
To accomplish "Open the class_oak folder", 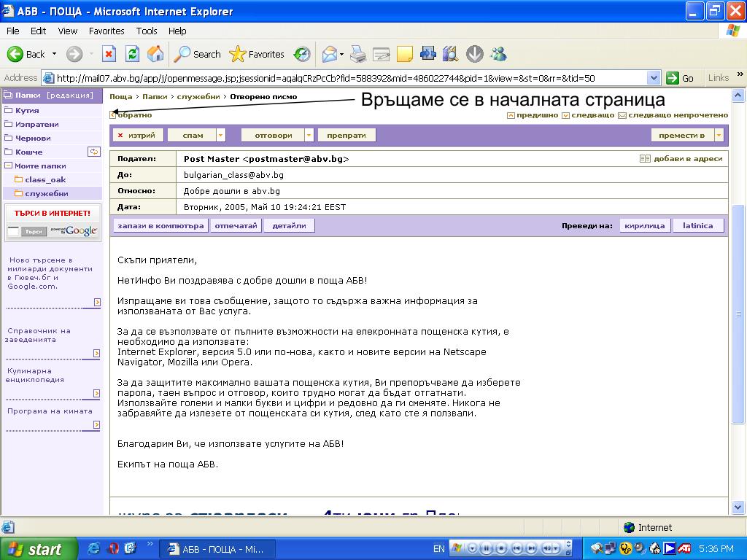I will (x=45, y=179).
